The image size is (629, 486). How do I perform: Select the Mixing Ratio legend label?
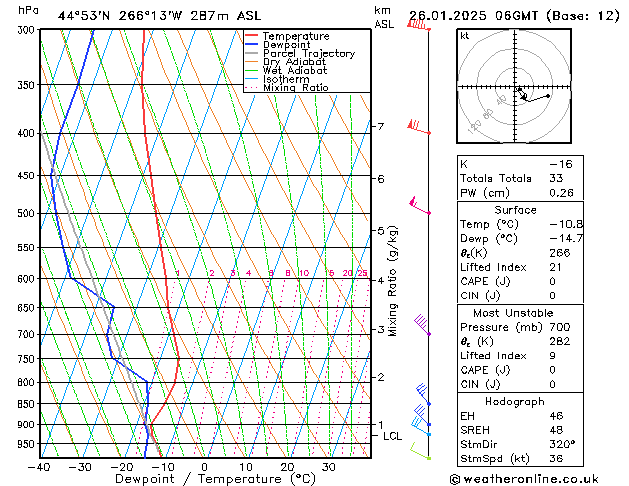point(296,88)
